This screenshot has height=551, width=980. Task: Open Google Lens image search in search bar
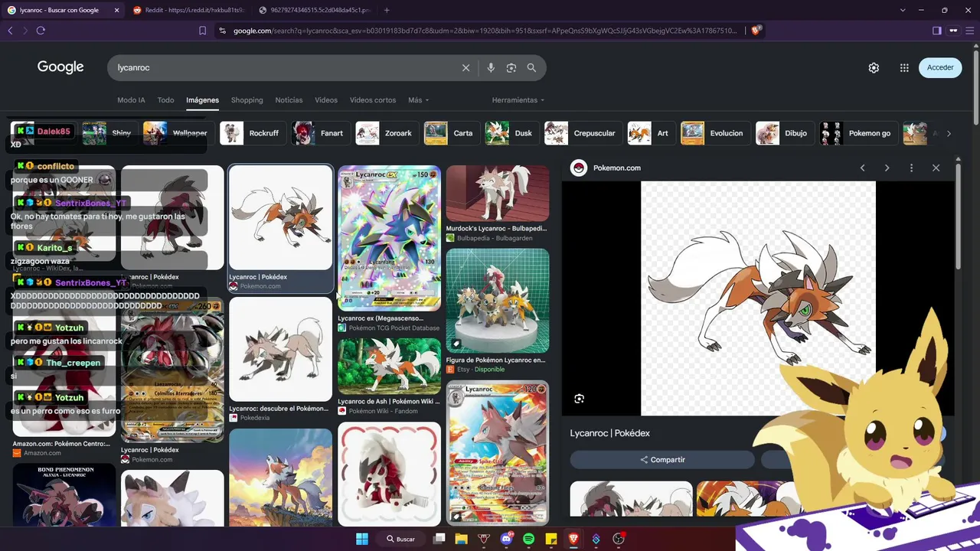tap(511, 67)
